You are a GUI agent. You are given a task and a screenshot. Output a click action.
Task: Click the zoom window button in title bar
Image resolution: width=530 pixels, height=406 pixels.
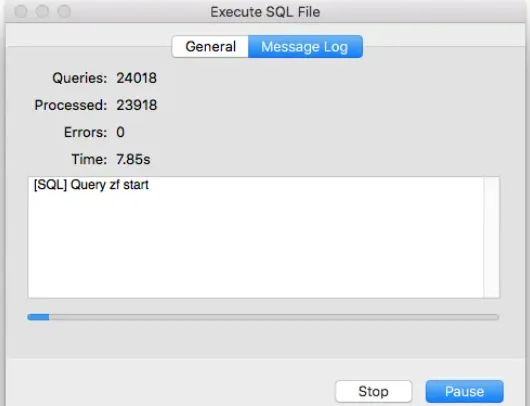[64, 11]
